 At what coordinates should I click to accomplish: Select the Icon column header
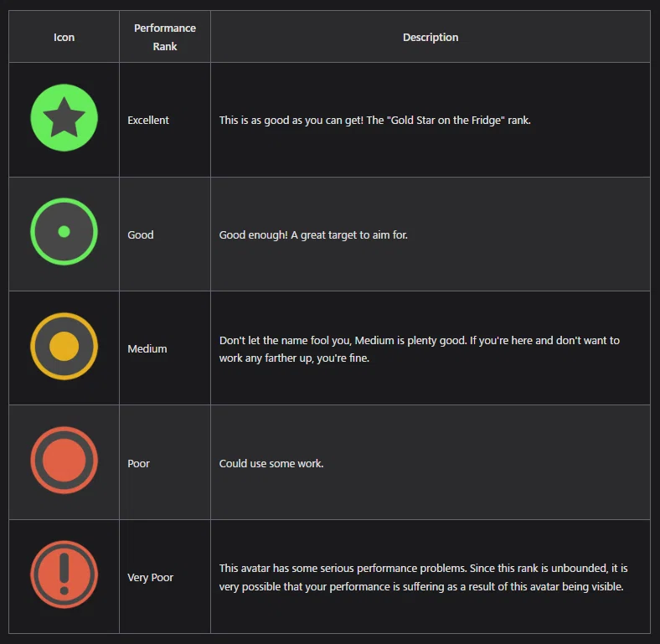pyautogui.click(x=64, y=37)
